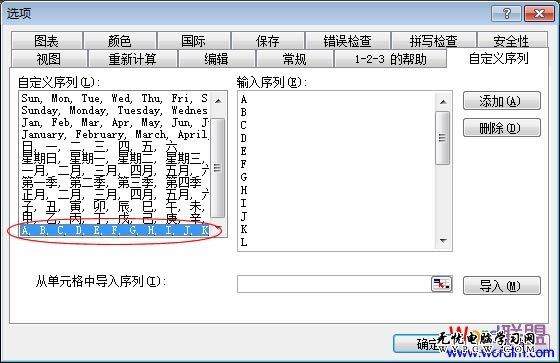Open the 安全性 tab
560x363 pixels.
point(511,41)
